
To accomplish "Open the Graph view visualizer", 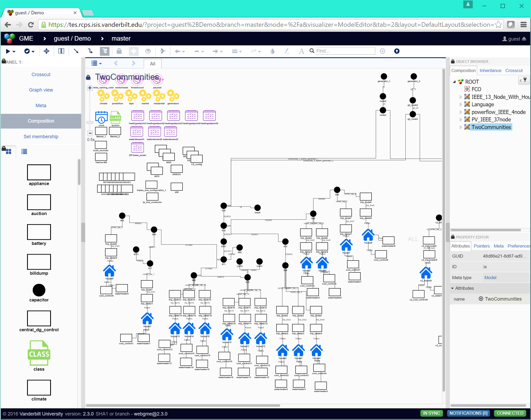I will (x=41, y=90).
